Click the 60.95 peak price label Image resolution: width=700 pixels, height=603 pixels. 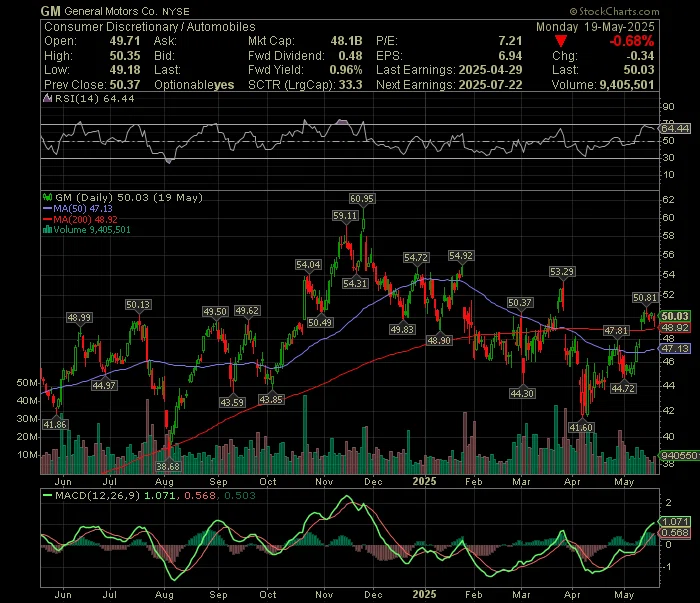pos(362,199)
